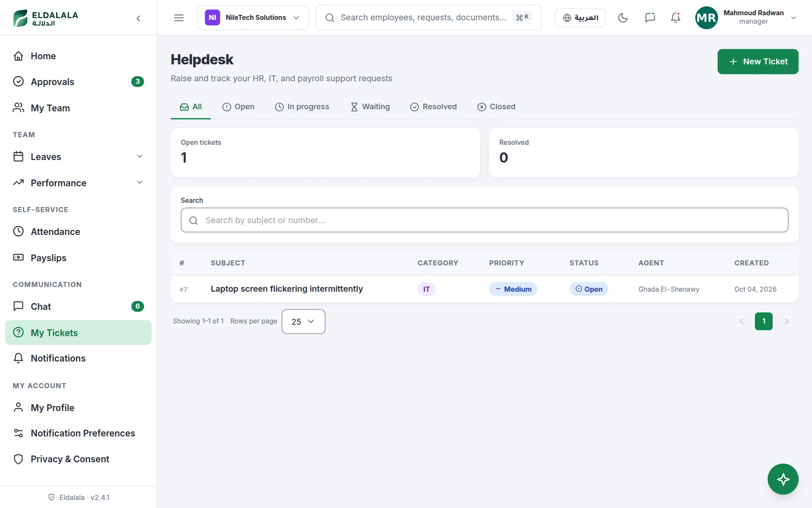Viewport: 812px width, 508px height.
Task: Focus the global search field
Action: tap(428, 18)
